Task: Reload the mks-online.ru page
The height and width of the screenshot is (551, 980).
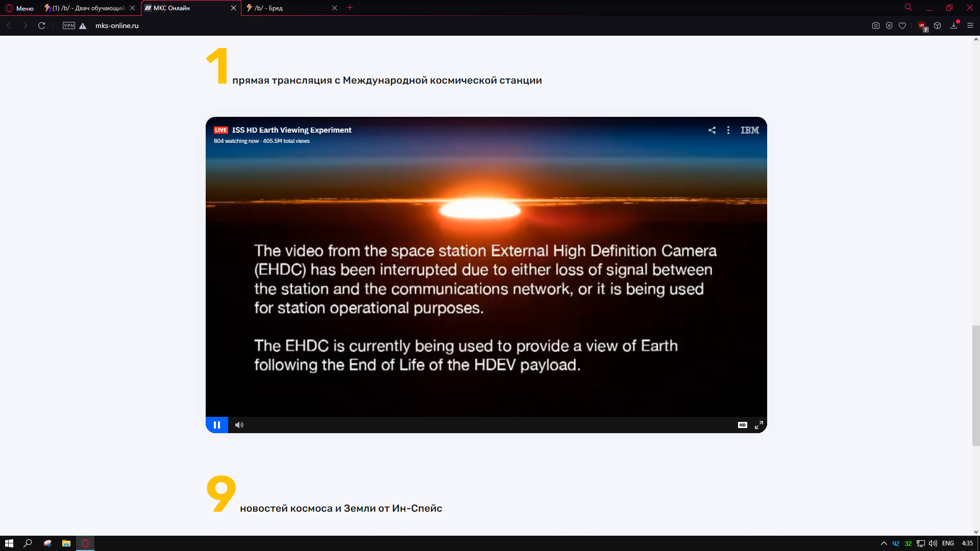Action: click(x=42, y=26)
